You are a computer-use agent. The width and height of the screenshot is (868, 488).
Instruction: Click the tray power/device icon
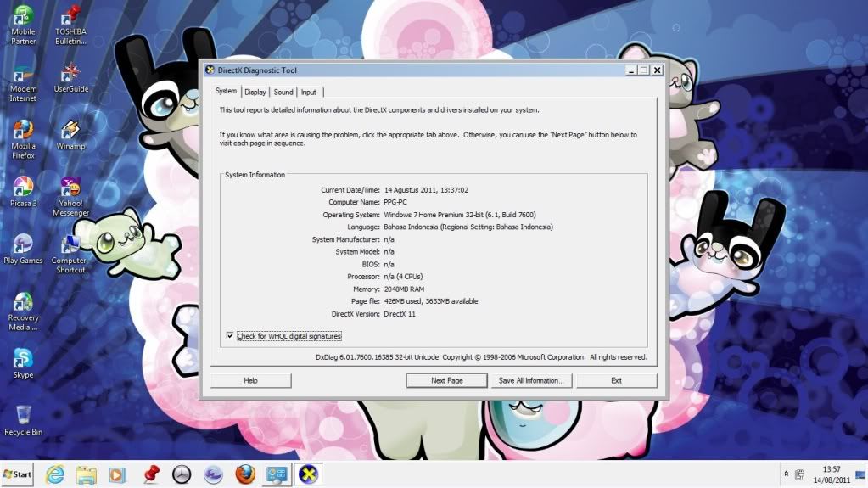click(x=799, y=474)
